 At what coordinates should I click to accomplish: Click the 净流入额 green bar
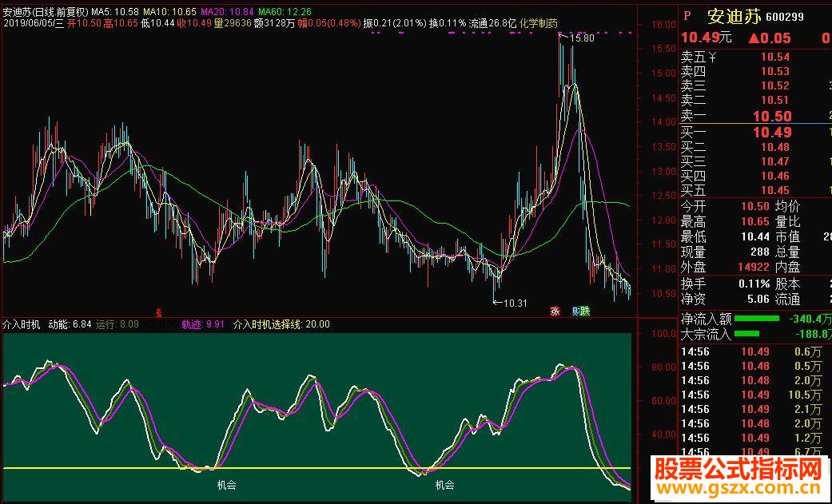point(757,319)
